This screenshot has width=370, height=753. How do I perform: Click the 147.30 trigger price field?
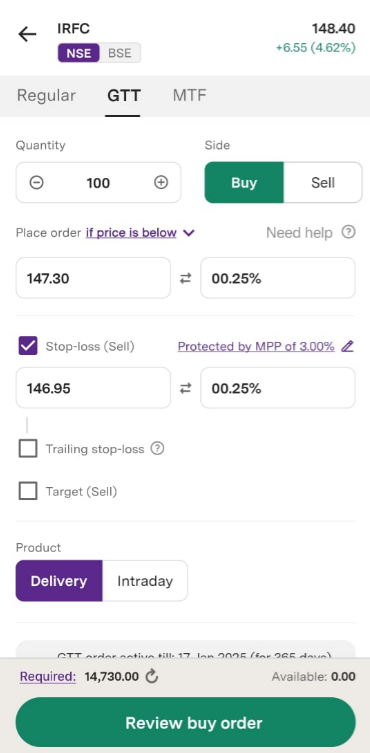click(93, 278)
